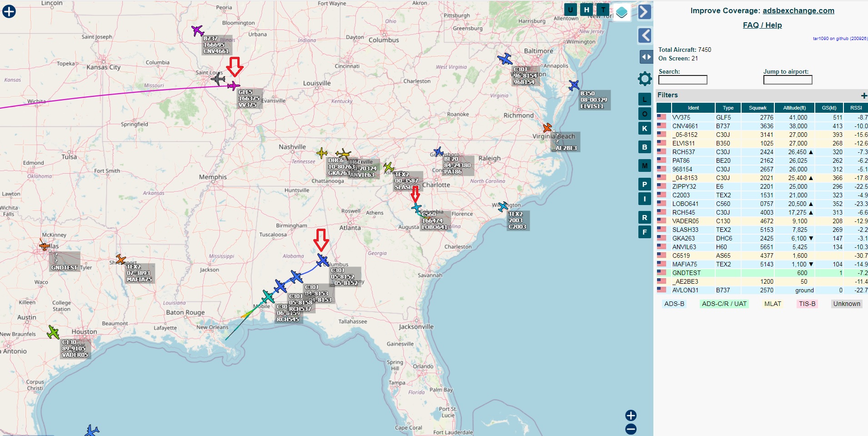Sort table by Altitude(ft) column header
This screenshot has width=868, height=436.
click(794, 108)
